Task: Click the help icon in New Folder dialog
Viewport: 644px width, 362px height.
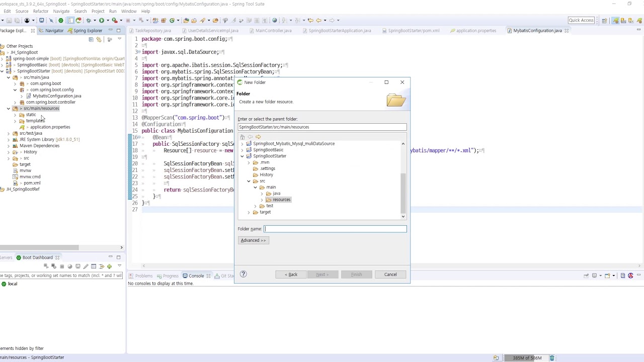Action: click(244, 274)
